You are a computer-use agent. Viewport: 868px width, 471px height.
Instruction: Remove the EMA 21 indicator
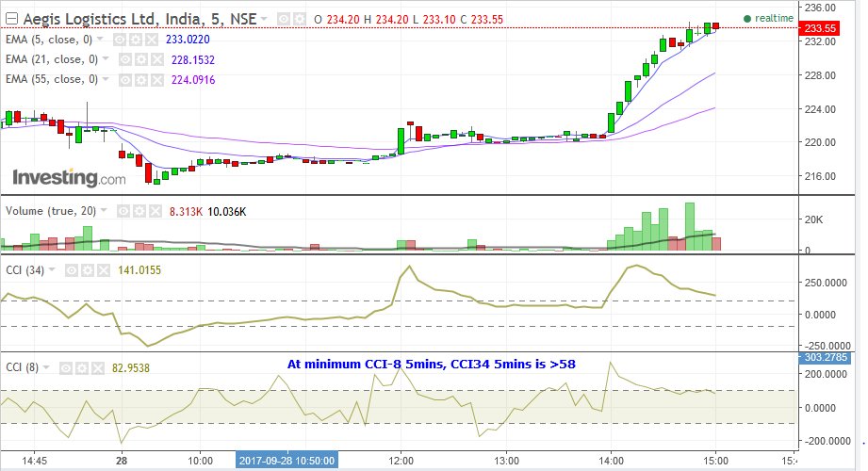(157, 59)
